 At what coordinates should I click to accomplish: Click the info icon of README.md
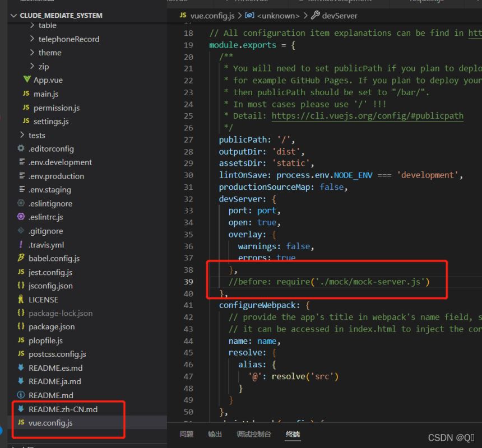[x=21, y=395]
